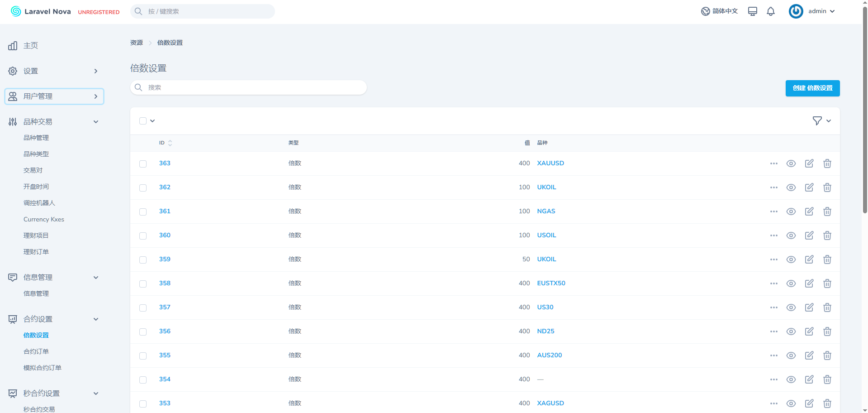Screen dimensions: 868x413
Task: Open more actions for AUS200 row
Action: click(774, 355)
